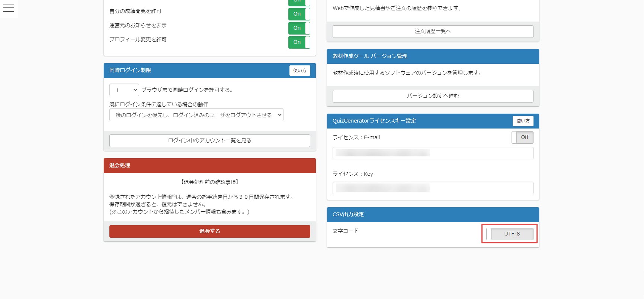Click the CSV出力設定 panel header
Image resolution: width=644 pixels, height=299 pixels.
[x=433, y=215]
